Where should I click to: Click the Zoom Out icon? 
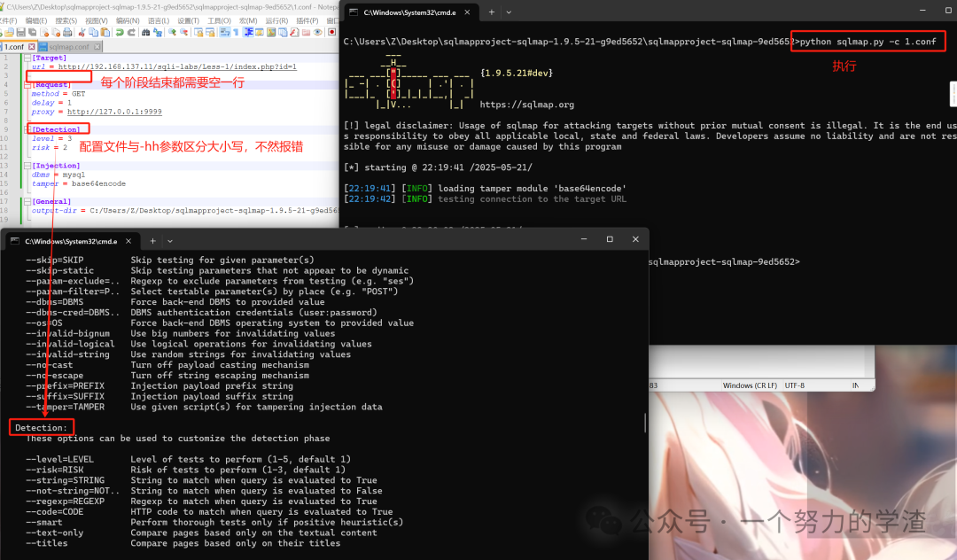[183, 32]
